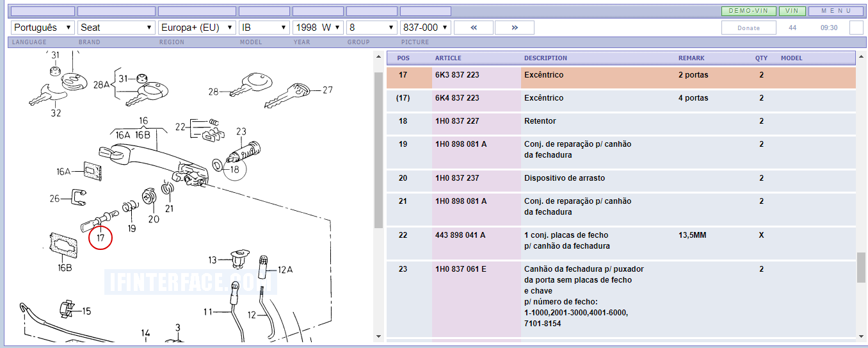Click part number 13 in the diagram
Viewport: 868px width, 348px height.
213,260
